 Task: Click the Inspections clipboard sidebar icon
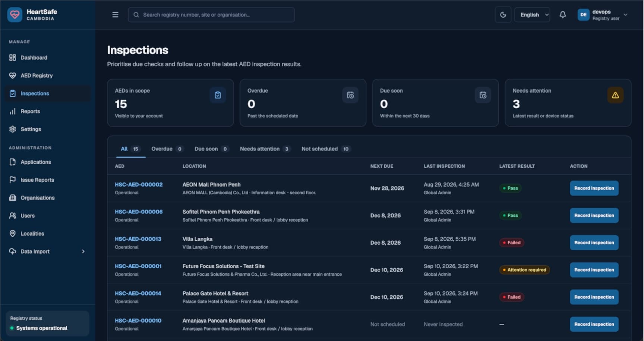[13, 93]
